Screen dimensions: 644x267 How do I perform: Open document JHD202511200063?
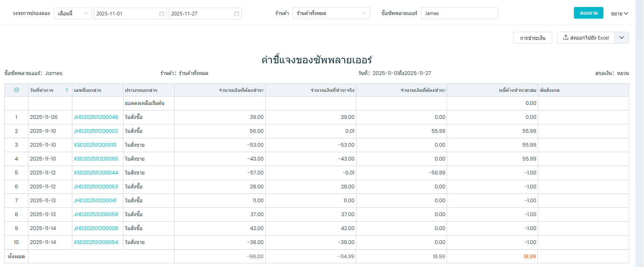coord(96,187)
